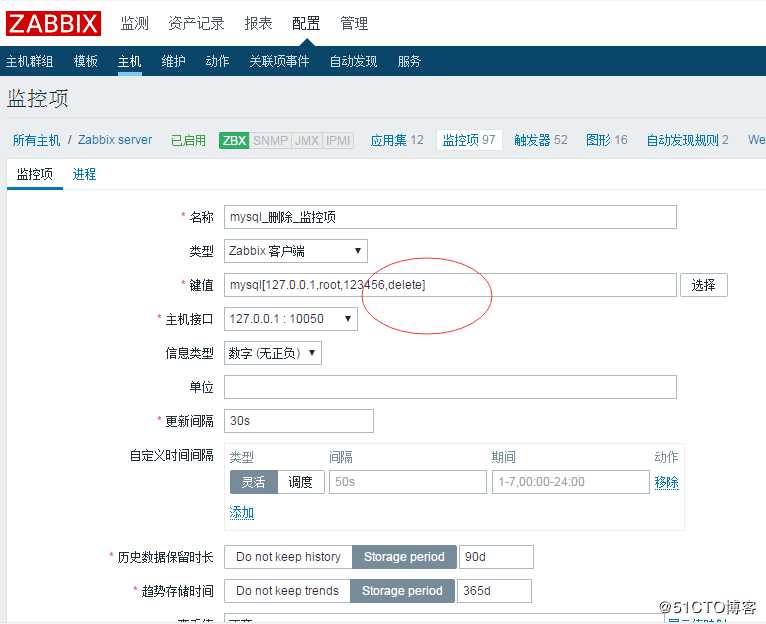Select 灵活 interval type
Image resolution: width=766 pixels, height=624 pixels.
click(254, 482)
